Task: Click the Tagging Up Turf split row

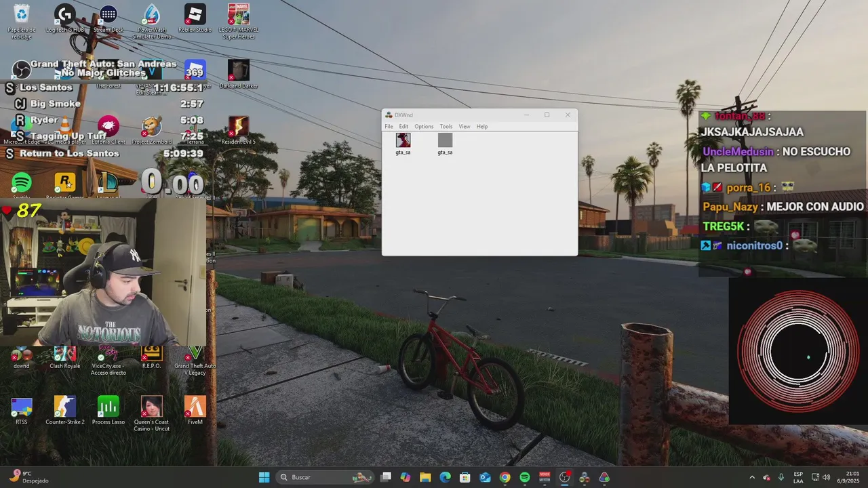Action: (108, 136)
